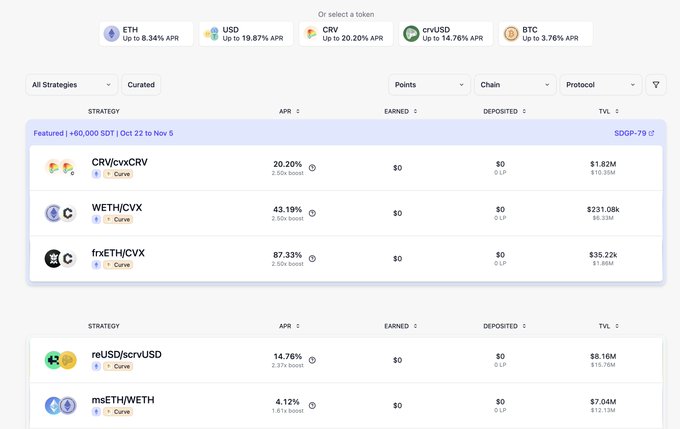Select the USD token card

[x=246, y=34]
